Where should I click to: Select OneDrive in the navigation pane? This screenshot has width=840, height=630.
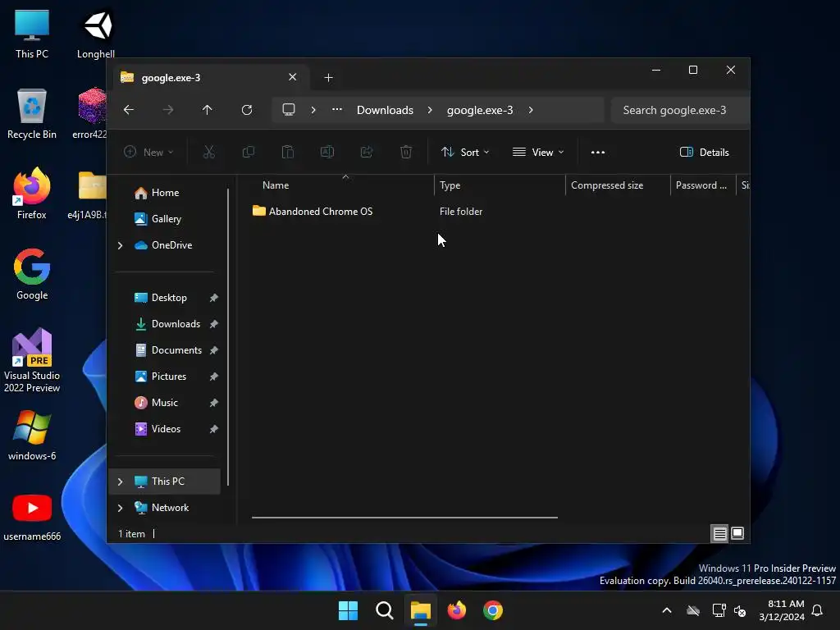click(x=172, y=245)
